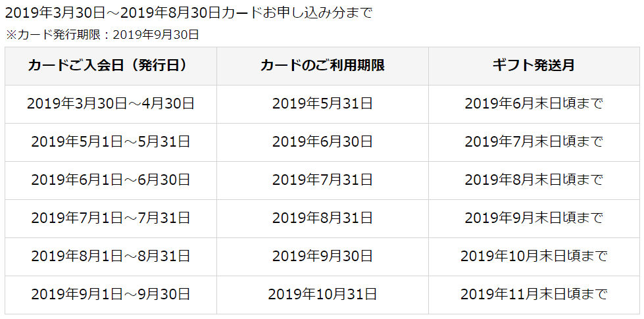Click the ギフト発送月 column header
This screenshot has width=644, height=319.
coord(533,65)
